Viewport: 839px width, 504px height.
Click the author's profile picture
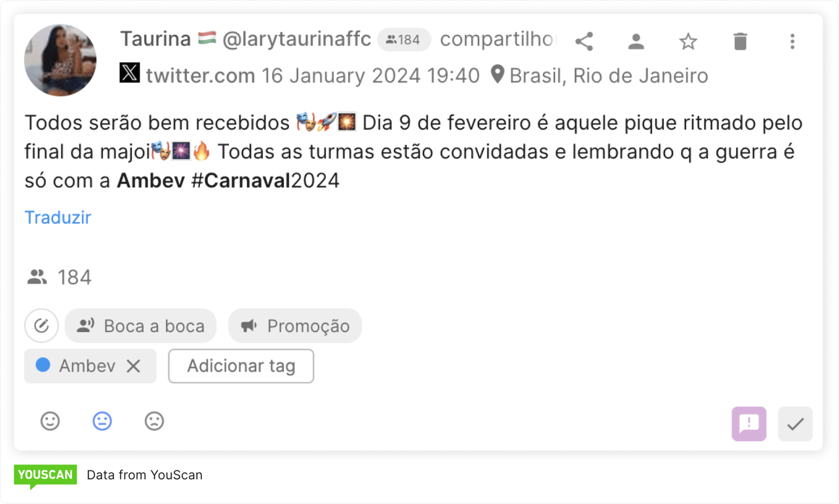(x=60, y=60)
